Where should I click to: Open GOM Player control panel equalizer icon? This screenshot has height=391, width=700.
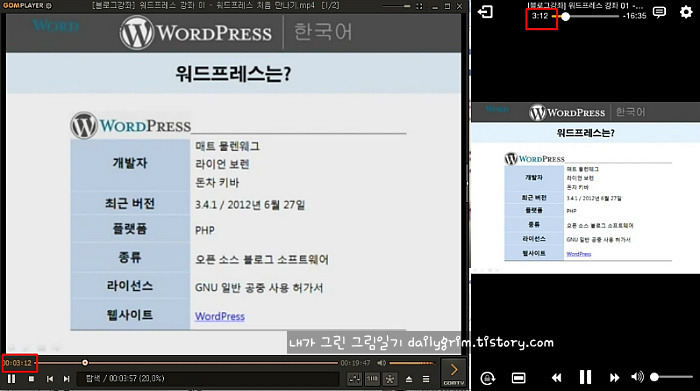click(x=355, y=379)
